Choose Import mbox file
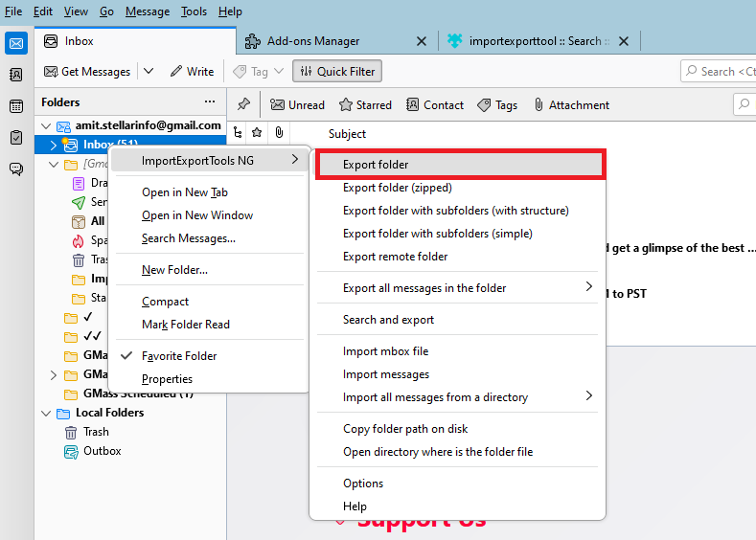 tap(457, 351)
